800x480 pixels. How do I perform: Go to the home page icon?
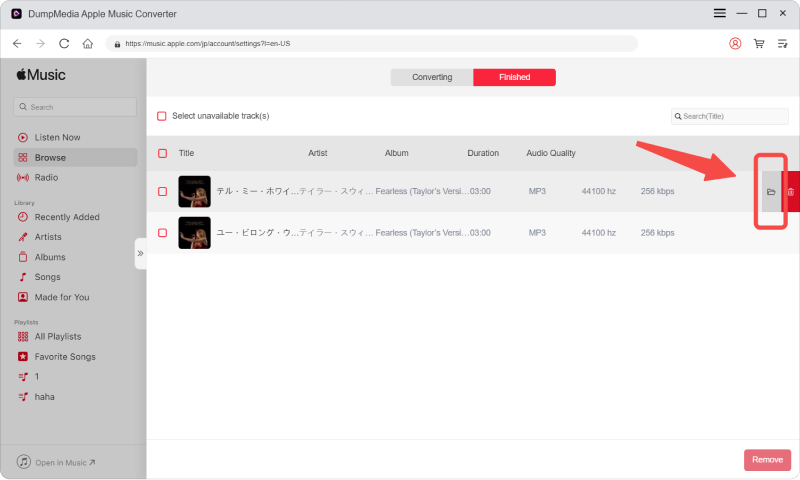(88, 44)
